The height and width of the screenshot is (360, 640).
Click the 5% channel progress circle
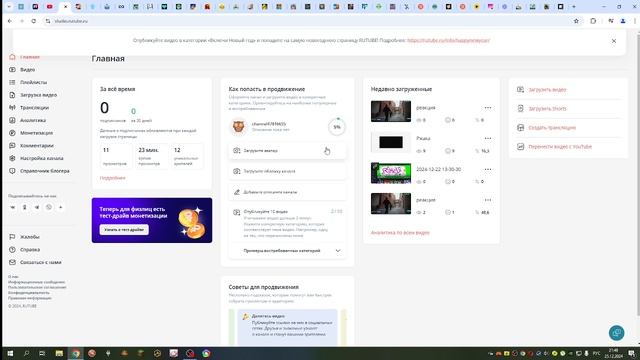[x=337, y=127]
